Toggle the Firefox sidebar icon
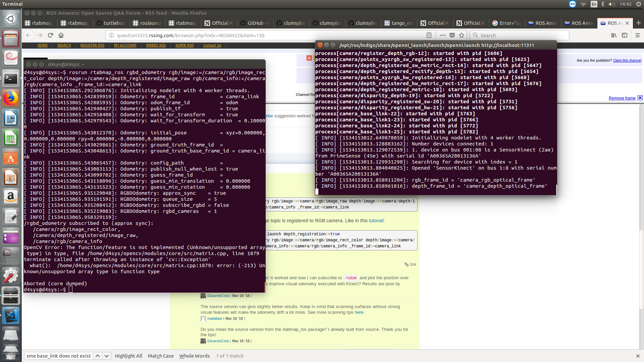 click(624, 35)
